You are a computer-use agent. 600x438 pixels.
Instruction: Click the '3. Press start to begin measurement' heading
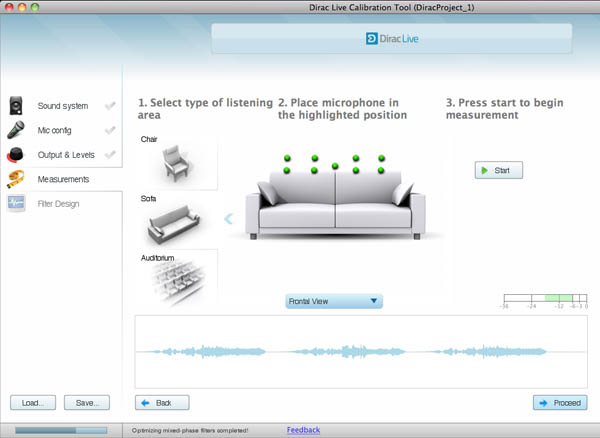(x=504, y=109)
